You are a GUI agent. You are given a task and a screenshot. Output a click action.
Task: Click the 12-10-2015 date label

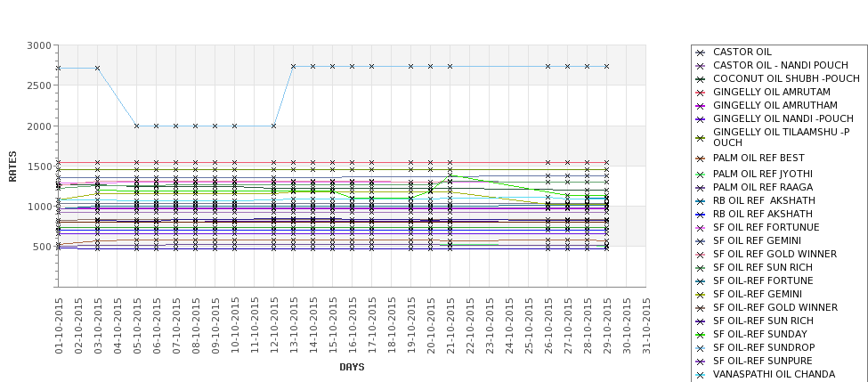274,326
